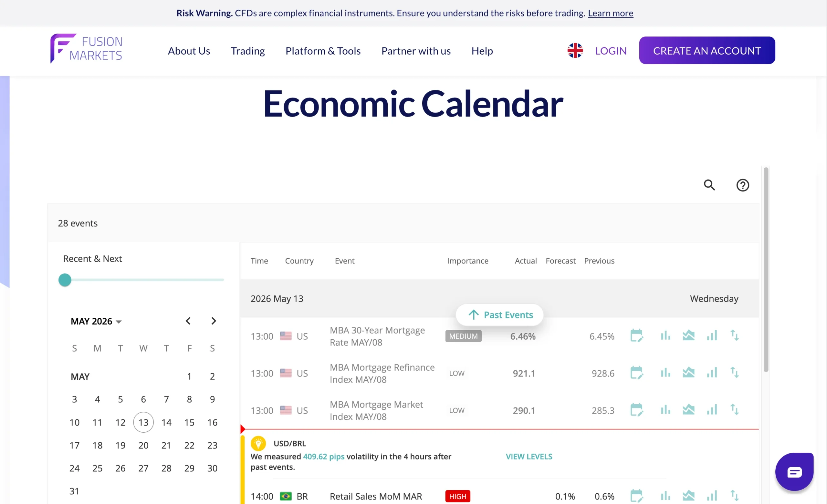Click calendar-edit icon for MBA Mortgage Market Index
Image resolution: width=827 pixels, height=504 pixels.
[636, 410]
